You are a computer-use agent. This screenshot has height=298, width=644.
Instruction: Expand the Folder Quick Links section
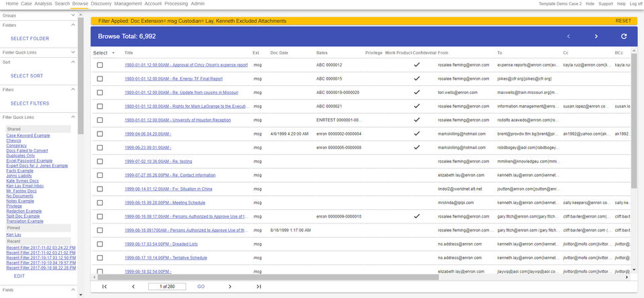[73, 52]
